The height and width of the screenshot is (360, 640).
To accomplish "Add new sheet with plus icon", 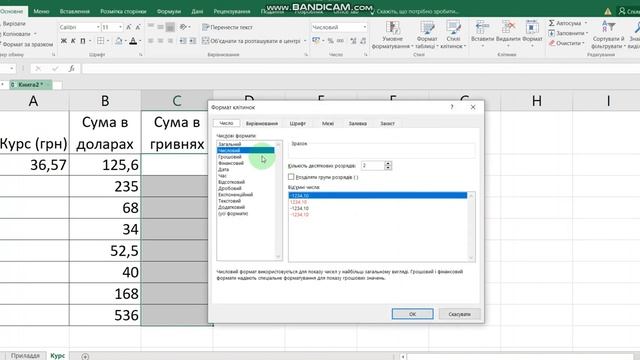I will point(85,356).
